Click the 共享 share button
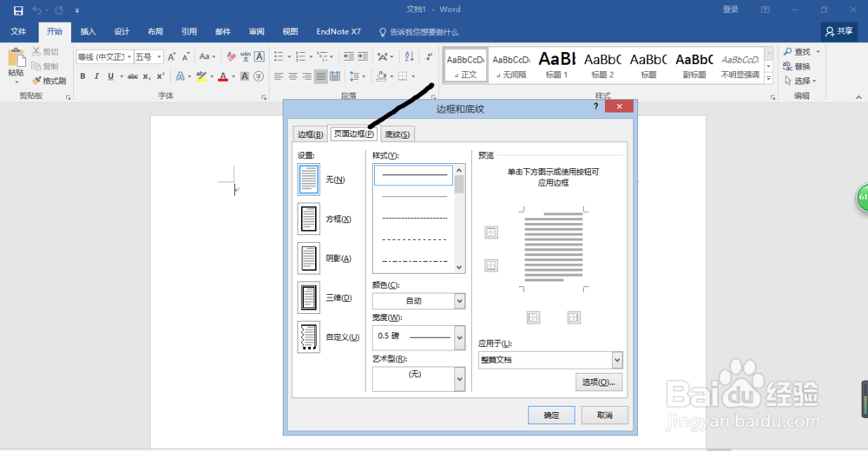The image size is (868, 451). [839, 31]
